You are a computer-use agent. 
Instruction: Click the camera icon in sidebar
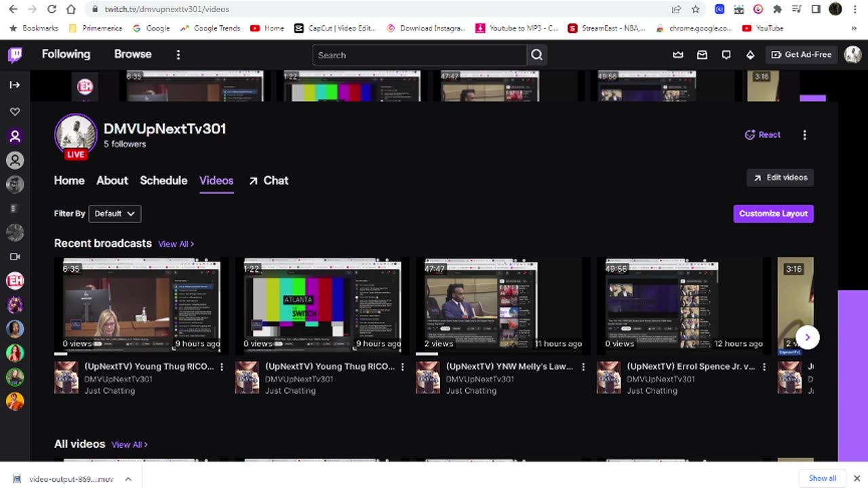15,256
